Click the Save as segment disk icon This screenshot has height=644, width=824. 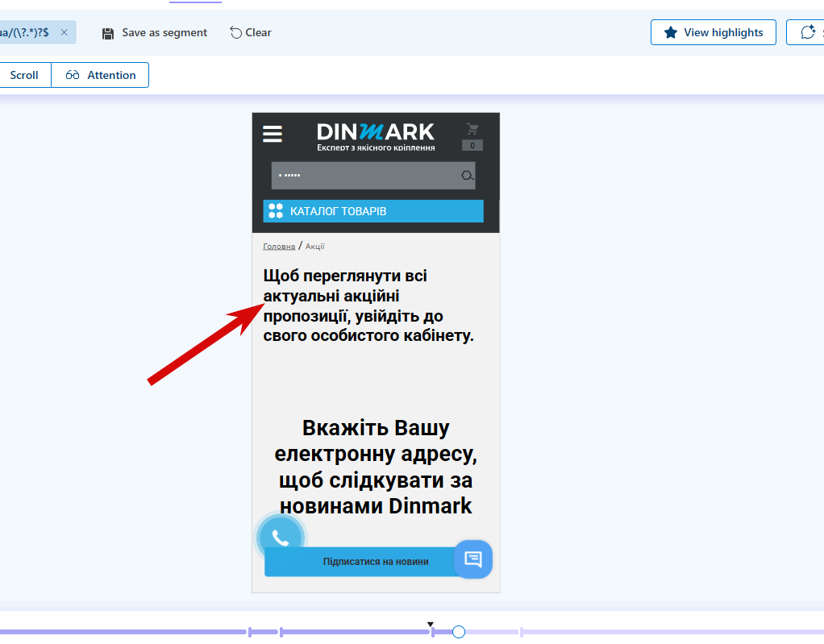coord(108,34)
